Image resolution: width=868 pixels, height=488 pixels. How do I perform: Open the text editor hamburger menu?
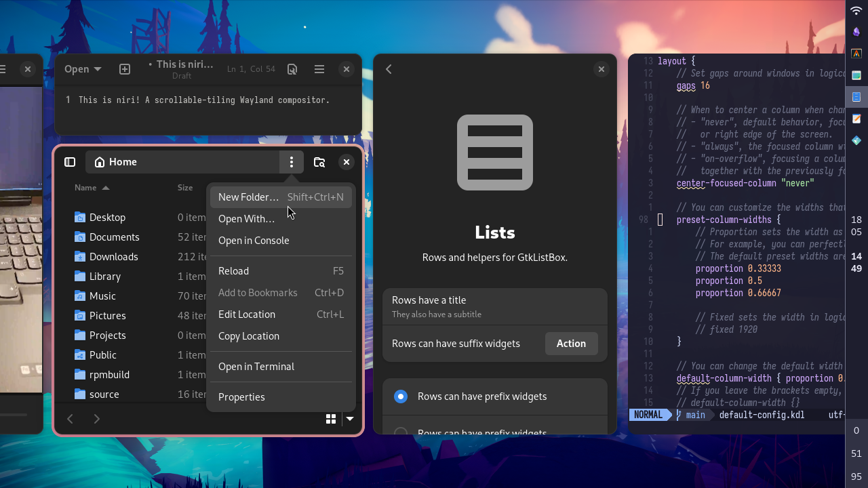[319, 69]
